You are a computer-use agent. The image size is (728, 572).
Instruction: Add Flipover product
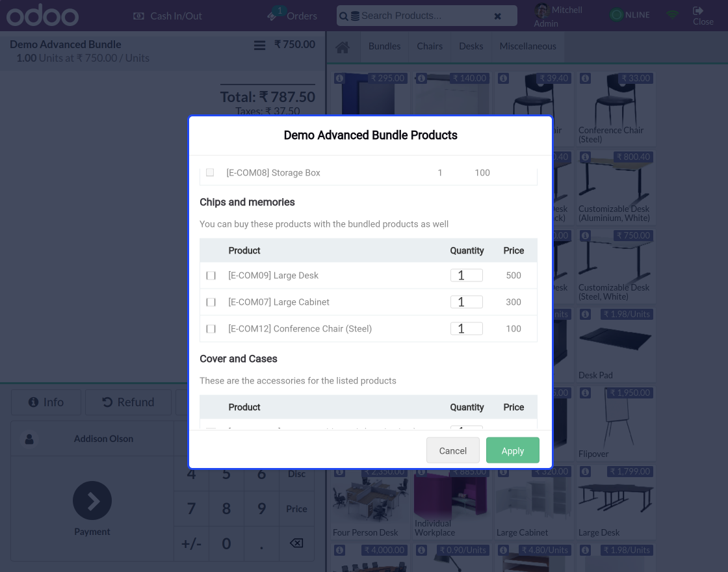click(616, 423)
